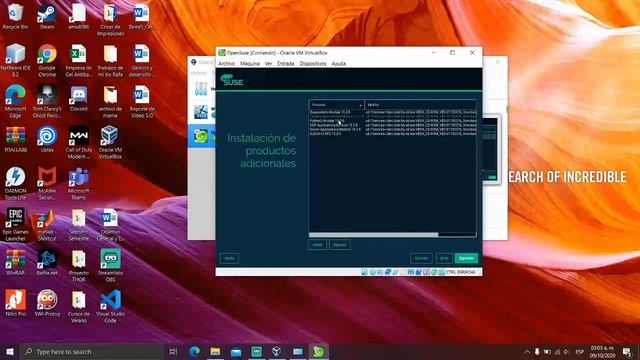The height and width of the screenshot is (360, 640).
Task: Select the Server-Applications-Module row
Action: click(x=393, y=129)
